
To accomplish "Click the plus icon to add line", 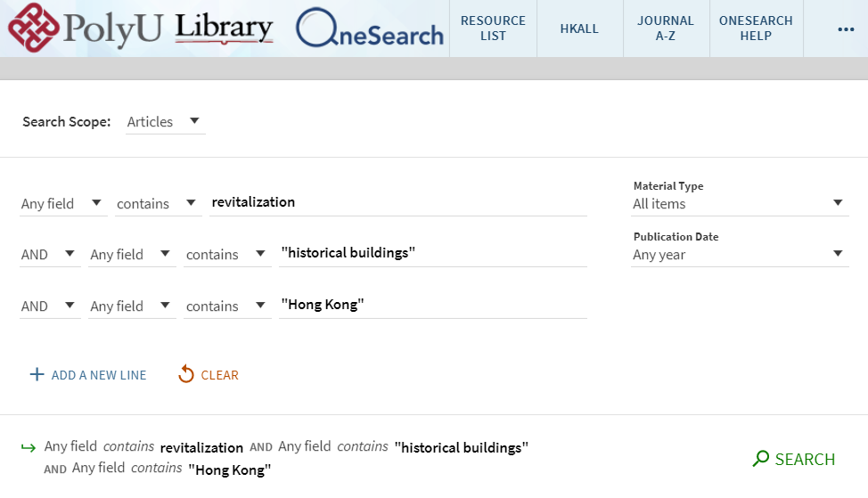I will pos(37,375).
